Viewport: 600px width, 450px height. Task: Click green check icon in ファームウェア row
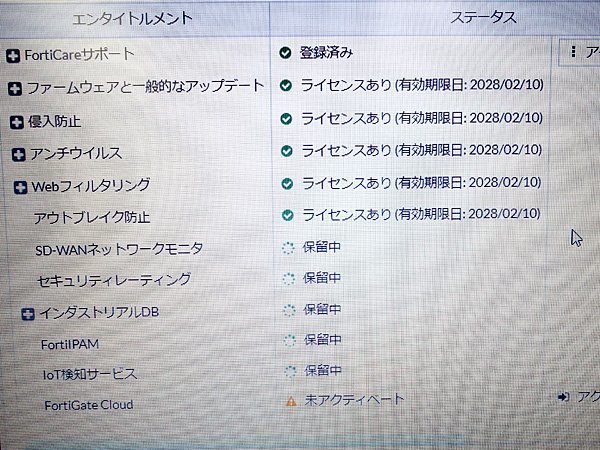(285, 85)
